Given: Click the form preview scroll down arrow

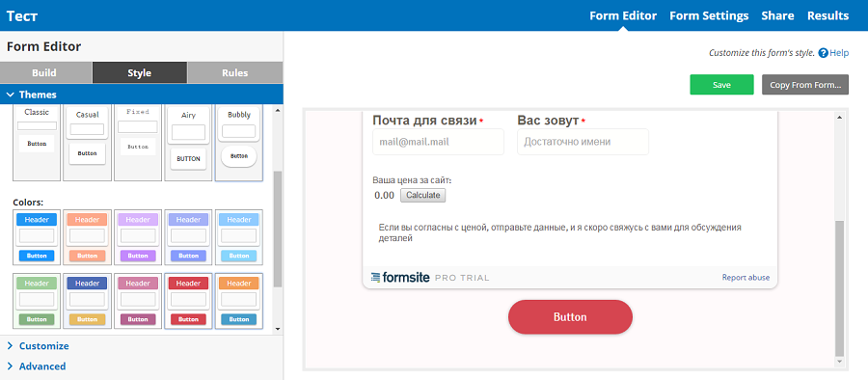Looking at the screenshot, I should [840, 361].
